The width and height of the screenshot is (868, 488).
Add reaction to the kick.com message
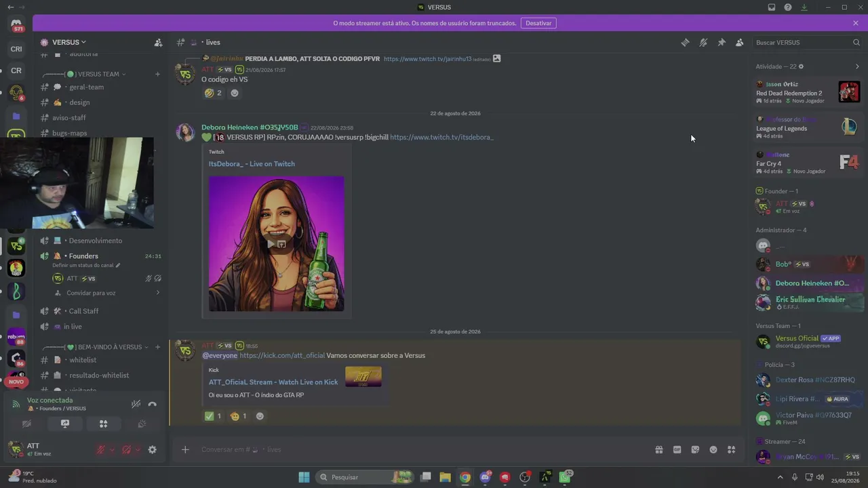click(x=260, y=416)
